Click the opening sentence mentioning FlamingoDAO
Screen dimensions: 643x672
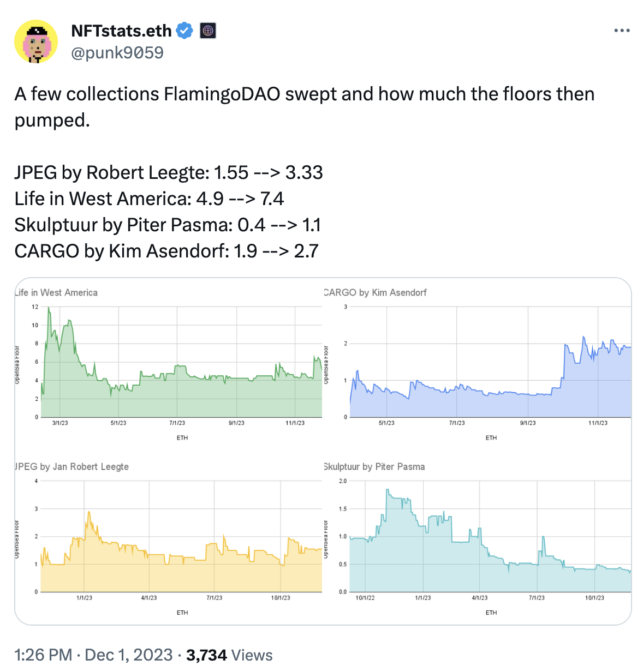(x=304, y=94)
